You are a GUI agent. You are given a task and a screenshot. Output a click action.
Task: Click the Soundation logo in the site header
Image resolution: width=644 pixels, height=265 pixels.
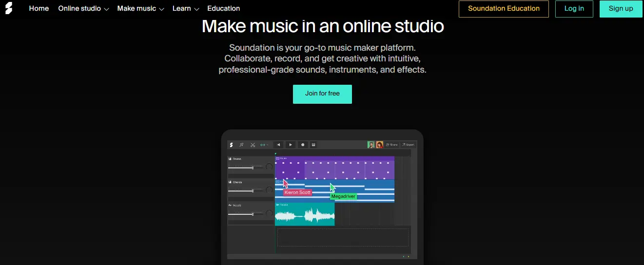(x=9, y=8)
